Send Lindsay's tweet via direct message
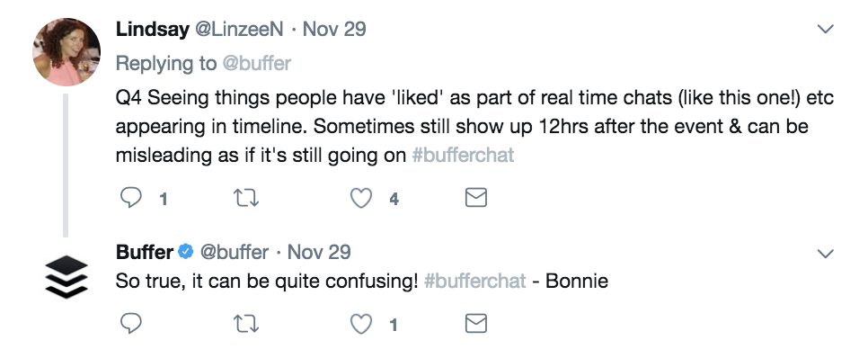The image size is (868, 349). 476,198
